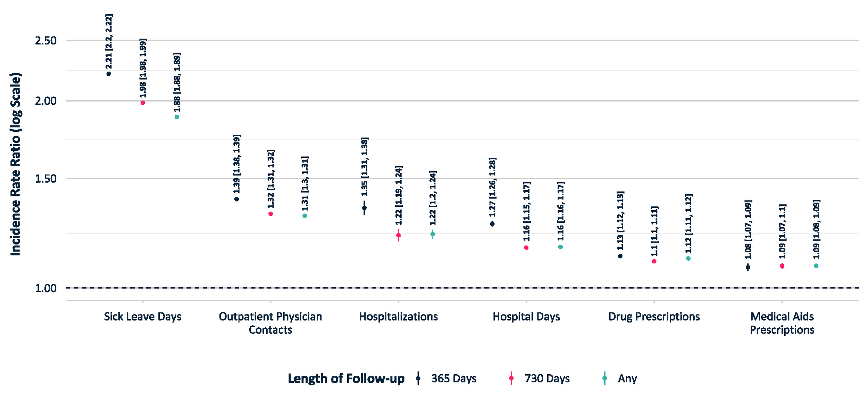This screenshot has width=868, height=401.
Task: Select the pink 1.98 data point
Action: point(143,103)
